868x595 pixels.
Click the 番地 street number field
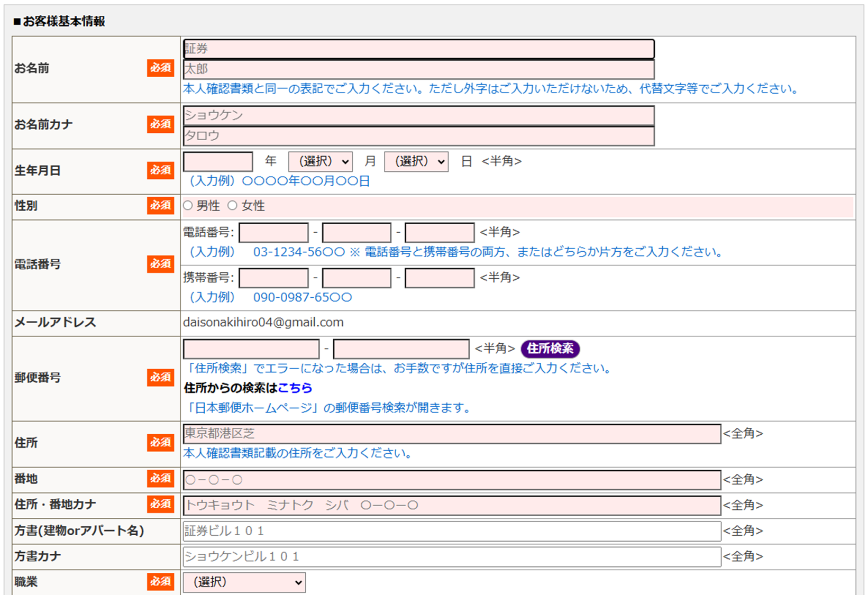click(452, 480)
